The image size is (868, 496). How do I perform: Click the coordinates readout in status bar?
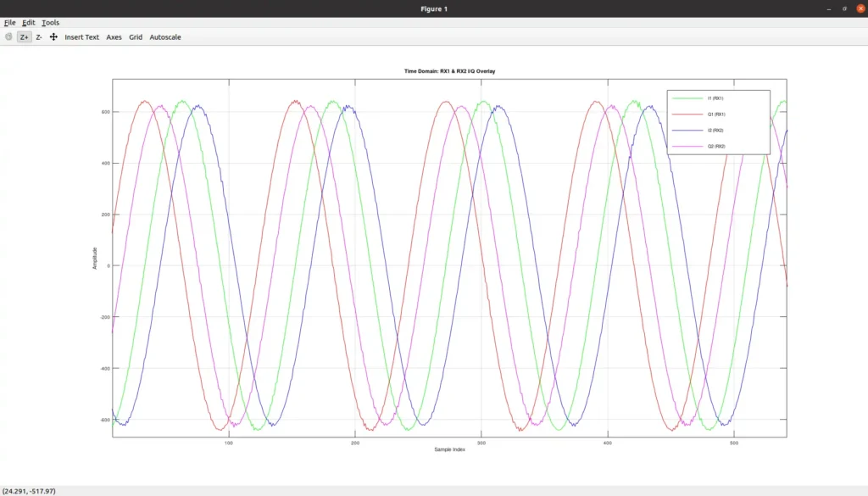tap(29, 491)
